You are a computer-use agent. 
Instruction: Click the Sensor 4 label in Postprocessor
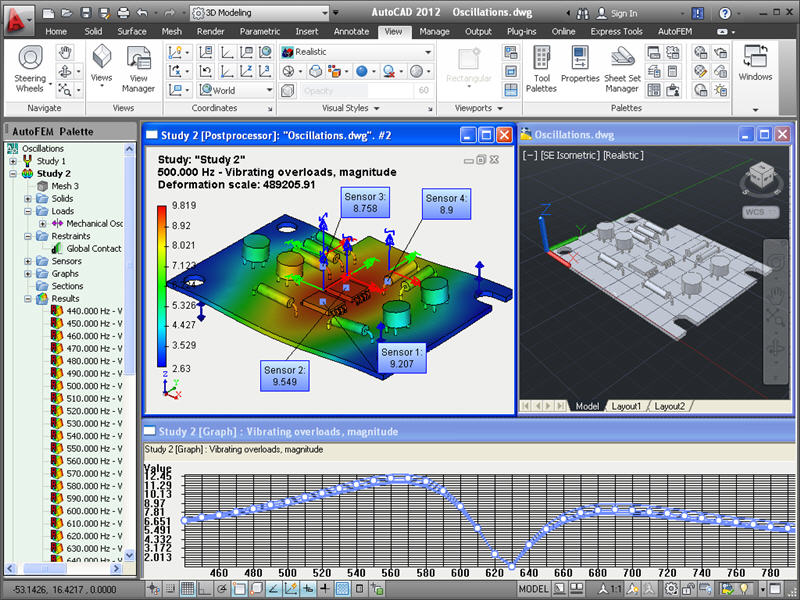pyautogui.click(x=446, y=204)
